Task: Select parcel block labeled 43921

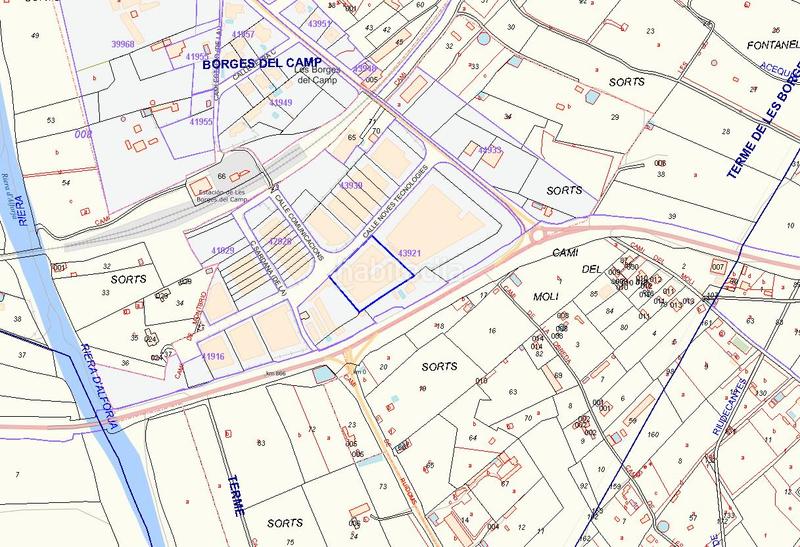Action: click(409, 254)
